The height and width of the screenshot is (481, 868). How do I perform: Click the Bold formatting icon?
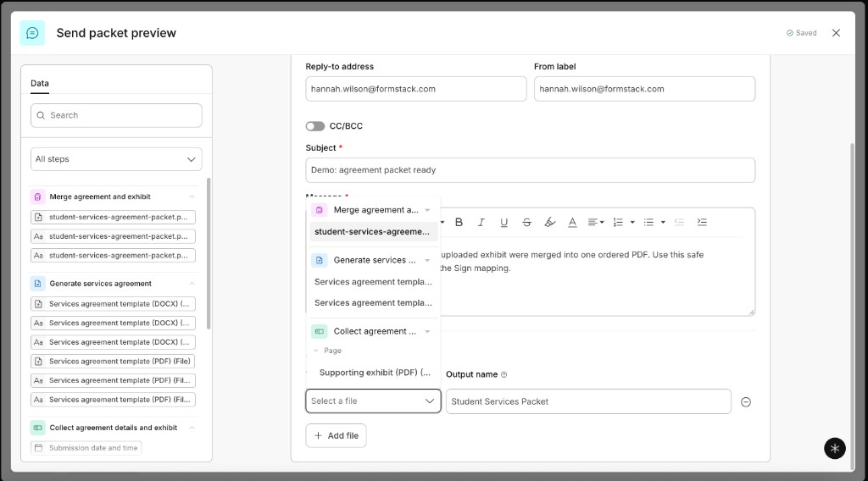pyautogui.click(x=459, y=222)
